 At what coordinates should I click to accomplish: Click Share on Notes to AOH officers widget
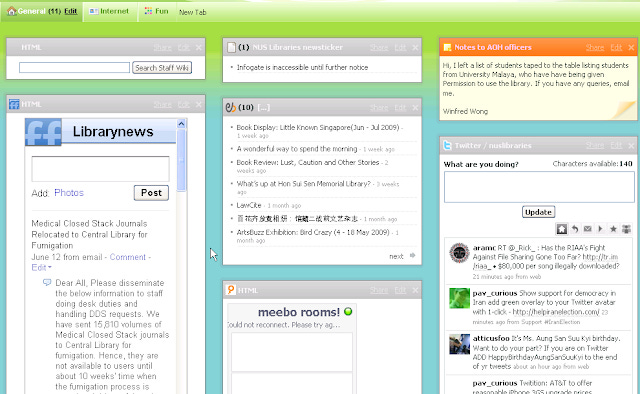(x=595, y=48)
